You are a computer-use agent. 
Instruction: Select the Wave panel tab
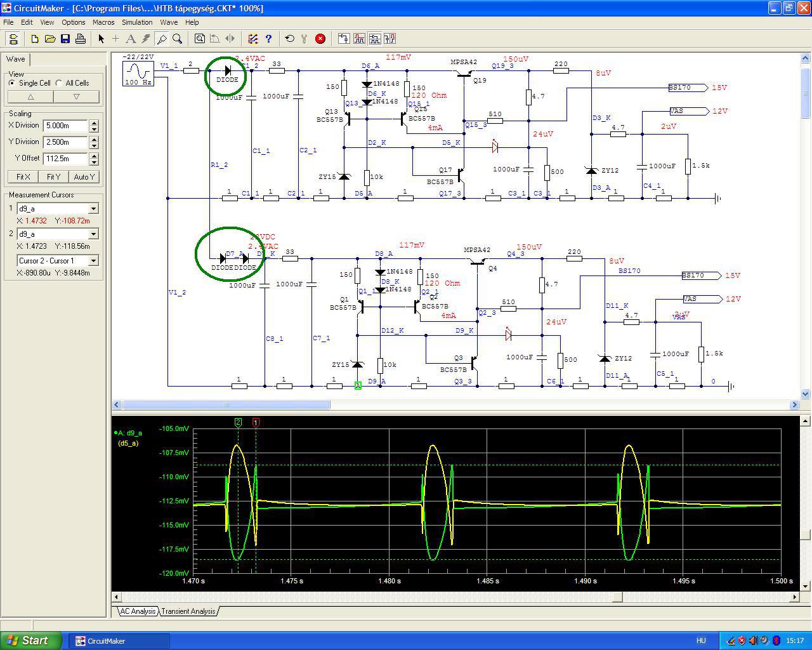[x=16, y=59]
